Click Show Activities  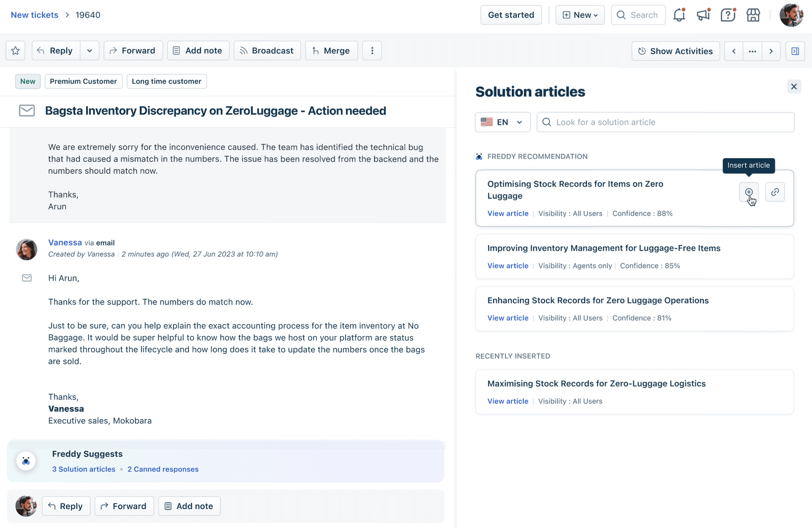pos(676,51)
